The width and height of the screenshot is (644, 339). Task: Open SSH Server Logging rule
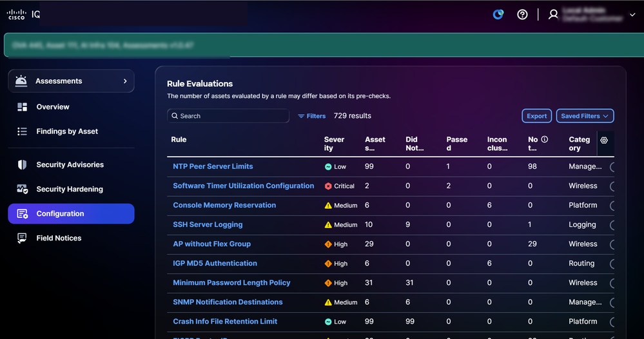click(208, 224)
